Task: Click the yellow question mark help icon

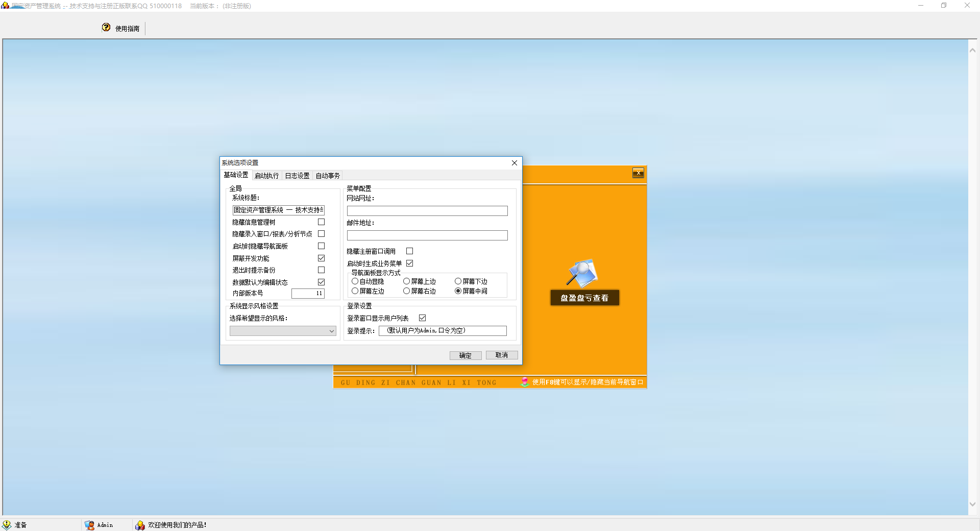Action: click(x=106, y=28)
